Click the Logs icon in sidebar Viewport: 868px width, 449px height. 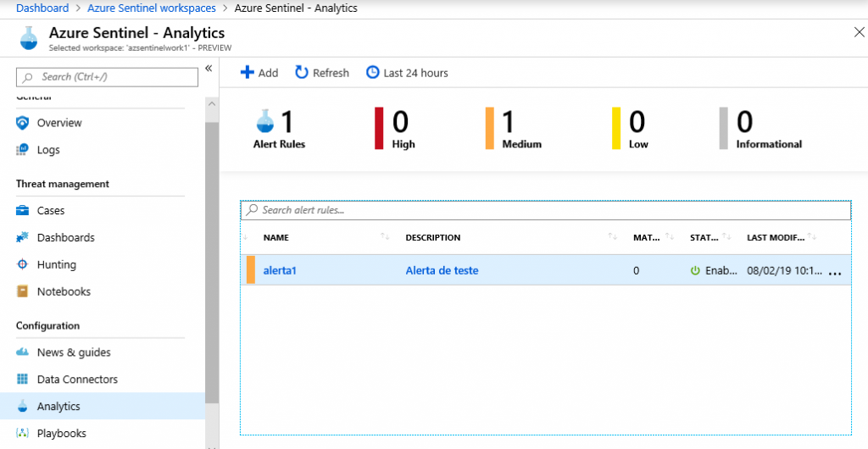23,150
